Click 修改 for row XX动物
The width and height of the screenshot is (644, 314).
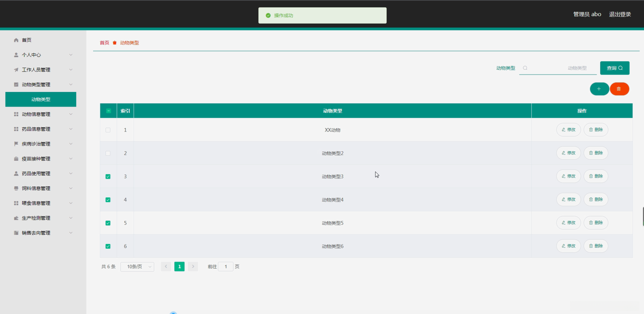569,130
